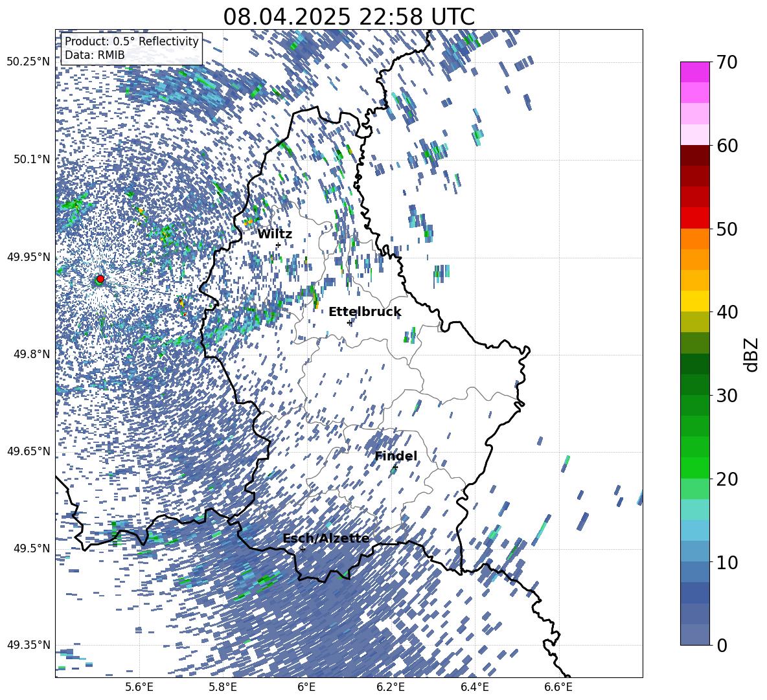
Task: Click the 6.4°E longitude tick label
Action: point(474,687)
